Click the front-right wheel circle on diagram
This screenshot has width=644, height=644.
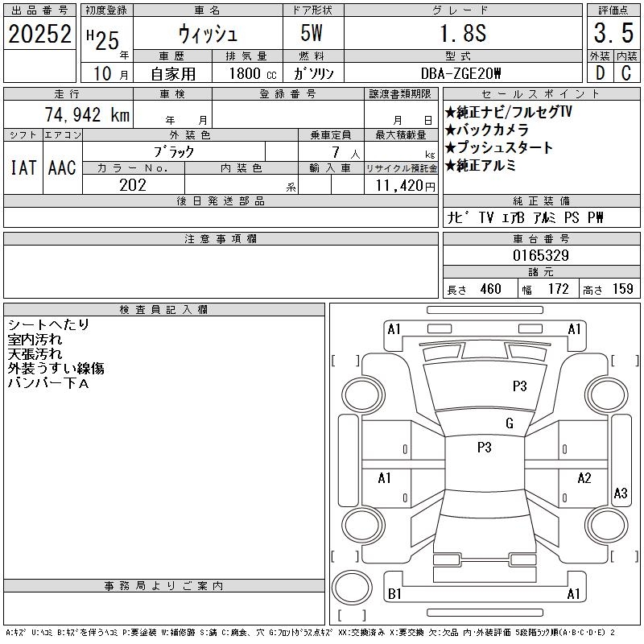pyautogui.click(x=607, y=395)
